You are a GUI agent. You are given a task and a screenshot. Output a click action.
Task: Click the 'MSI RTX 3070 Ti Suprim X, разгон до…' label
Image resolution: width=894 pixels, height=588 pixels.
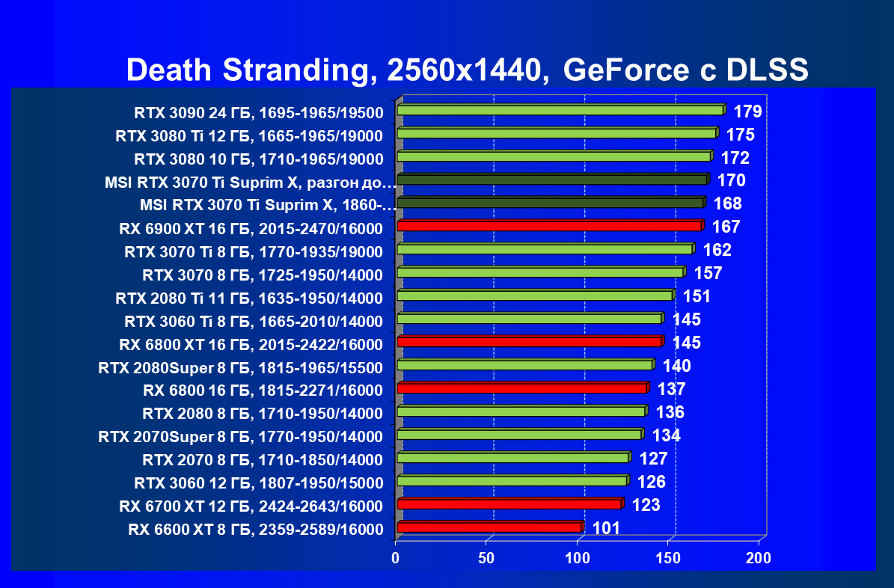pyautogui.click(x=251, y=183)
